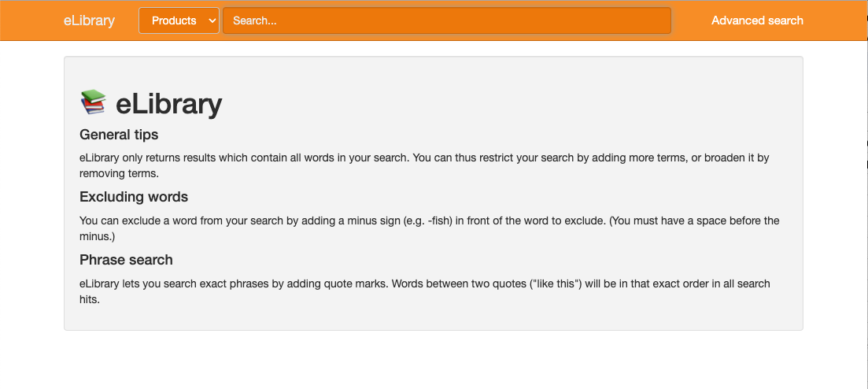
Task: Click the large eLibrary page heading
Action: click(x=168, y=104)
